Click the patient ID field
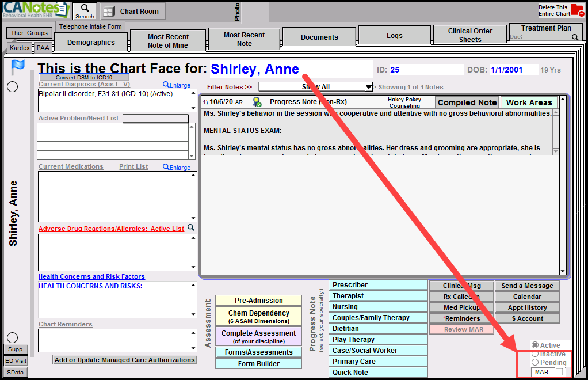The image size is (588, 380). click(426, 70)
